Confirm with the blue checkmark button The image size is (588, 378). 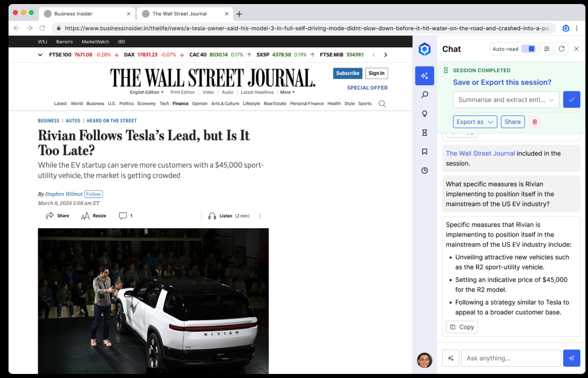click(572, 100)
